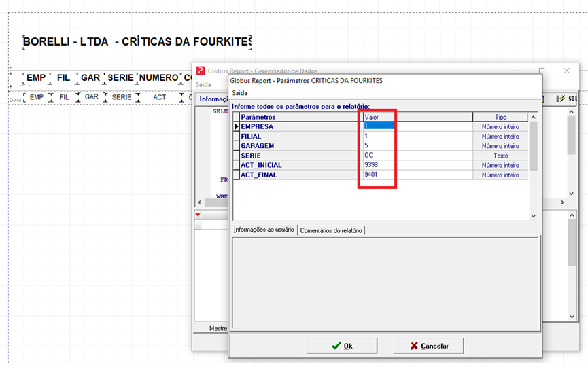This screenshot has width=588, height=375.
Task: Select EMP header label in report design
Action: (x=36, y=77)
